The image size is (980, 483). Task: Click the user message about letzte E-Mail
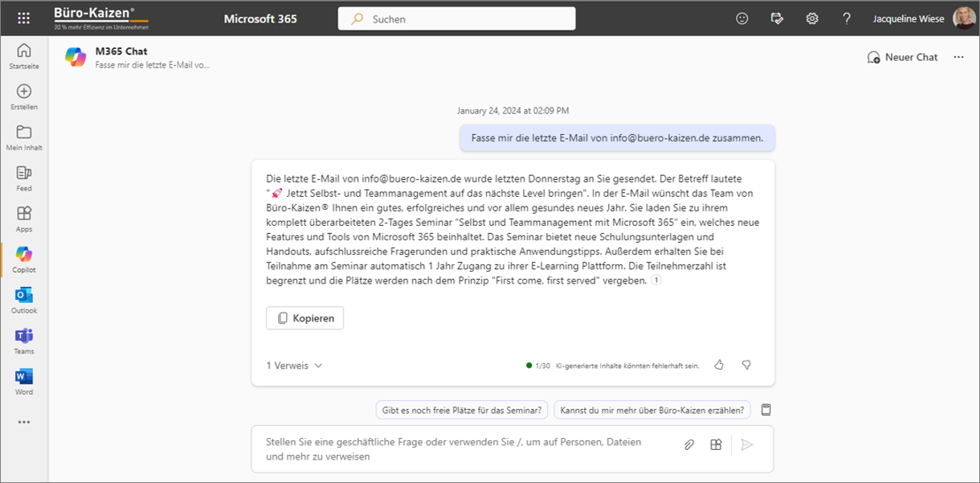618,137
